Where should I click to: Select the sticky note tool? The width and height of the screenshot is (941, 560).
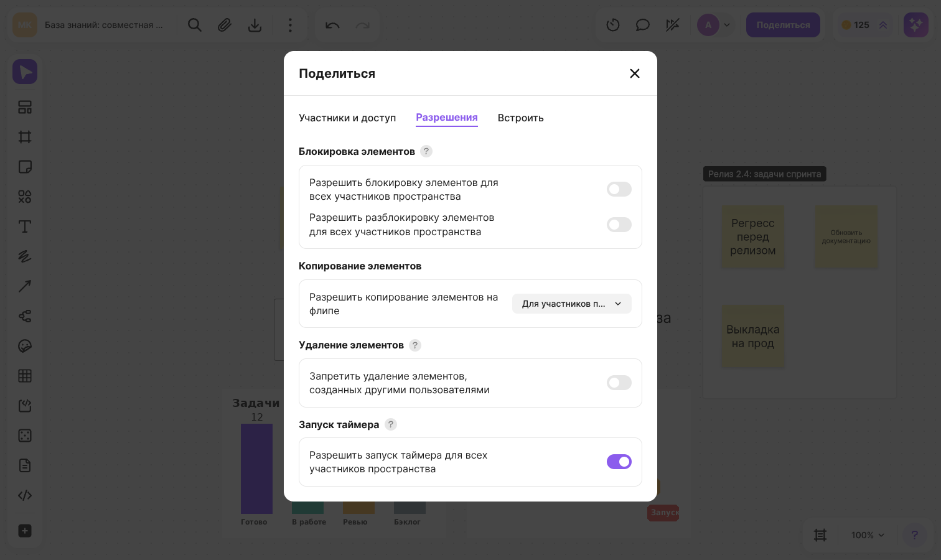(x=25, y=167)
